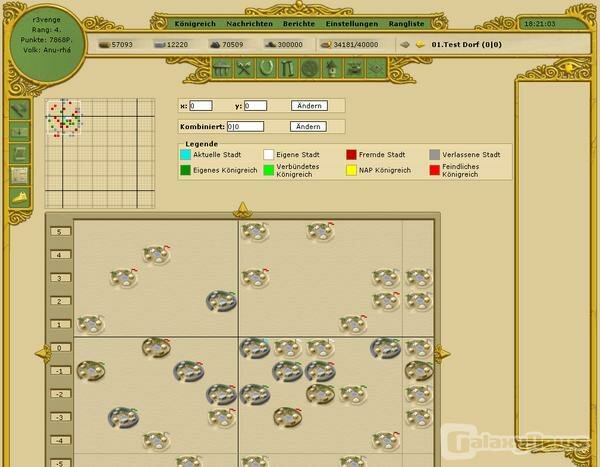The image size is (600, 467).
Task: Click Ändern button next to y coordinate
Action: (x=309, y=105)
